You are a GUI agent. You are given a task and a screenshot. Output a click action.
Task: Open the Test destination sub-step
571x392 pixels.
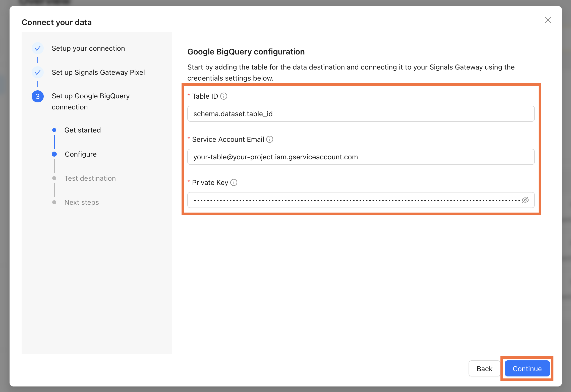click(90, 178)
